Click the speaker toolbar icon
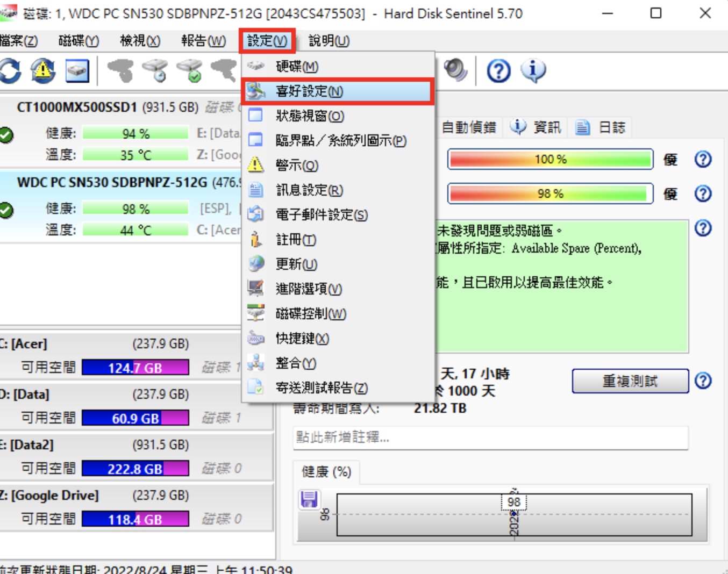The height and width of the screenshot is (574, 728). click(456, 70)
